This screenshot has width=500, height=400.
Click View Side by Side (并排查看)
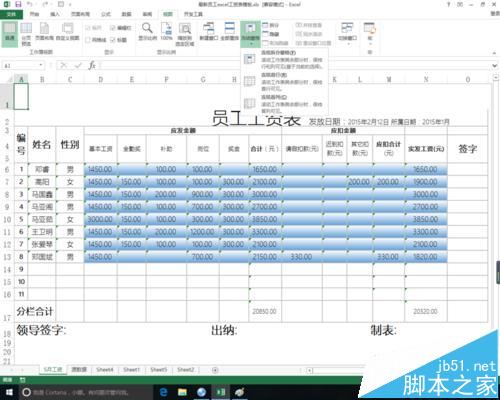coord(309,25)
